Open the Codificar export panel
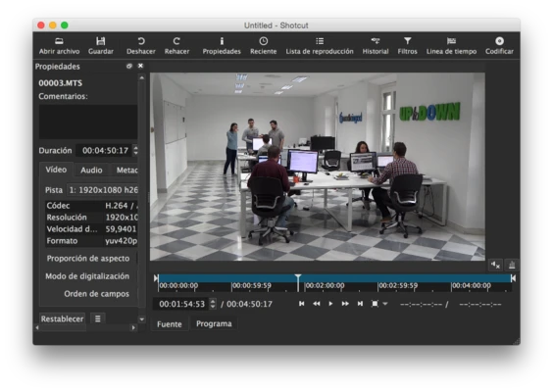 click(499, 46)
